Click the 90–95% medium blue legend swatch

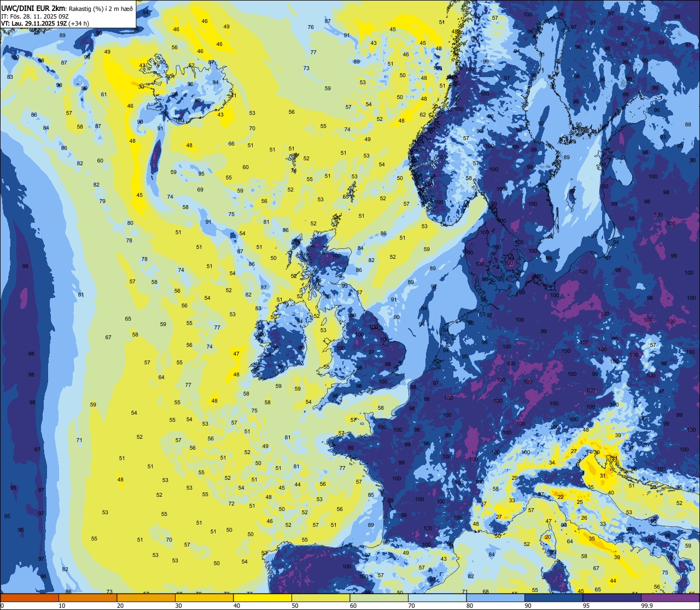coord(553,597)
